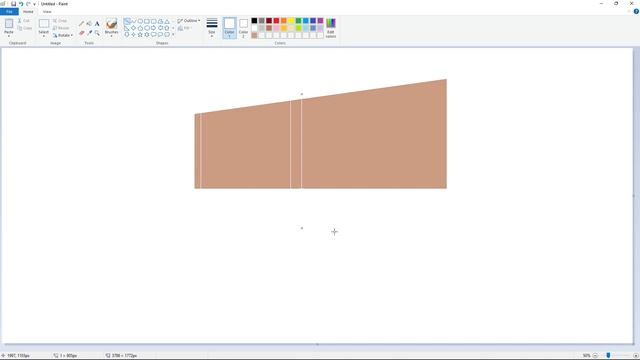Screen dimensions: 640x360
Task: Click the Brushes button
Action: coord(111,25)
